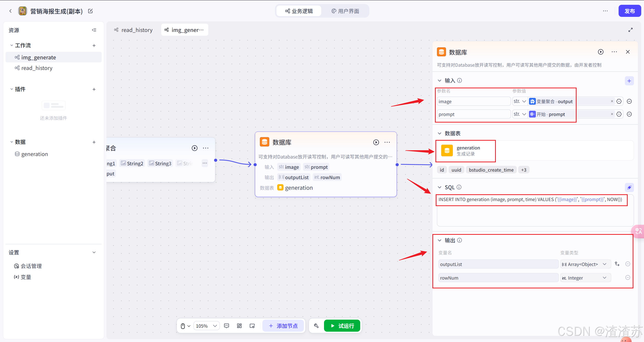Expand canvas to fullscreen mode
The height and width of the screenshot is (342, 644).
click(630, 30)
